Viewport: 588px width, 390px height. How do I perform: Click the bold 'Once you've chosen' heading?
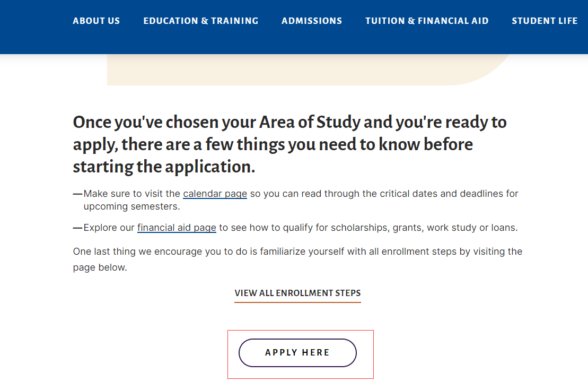click(289, 144)
